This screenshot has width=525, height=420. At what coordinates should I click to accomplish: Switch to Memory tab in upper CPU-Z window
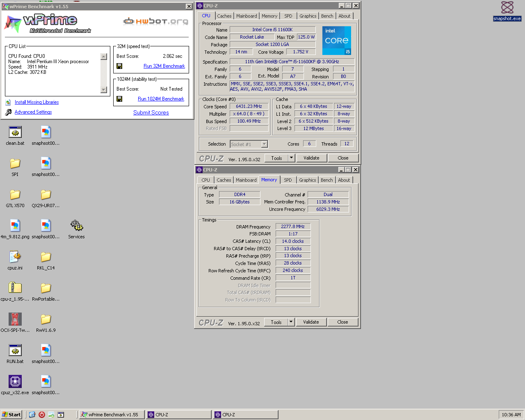[x=269, y=16]
